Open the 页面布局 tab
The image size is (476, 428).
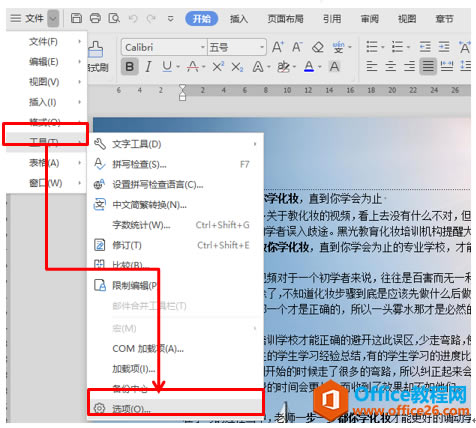click(x=285, y=18)
